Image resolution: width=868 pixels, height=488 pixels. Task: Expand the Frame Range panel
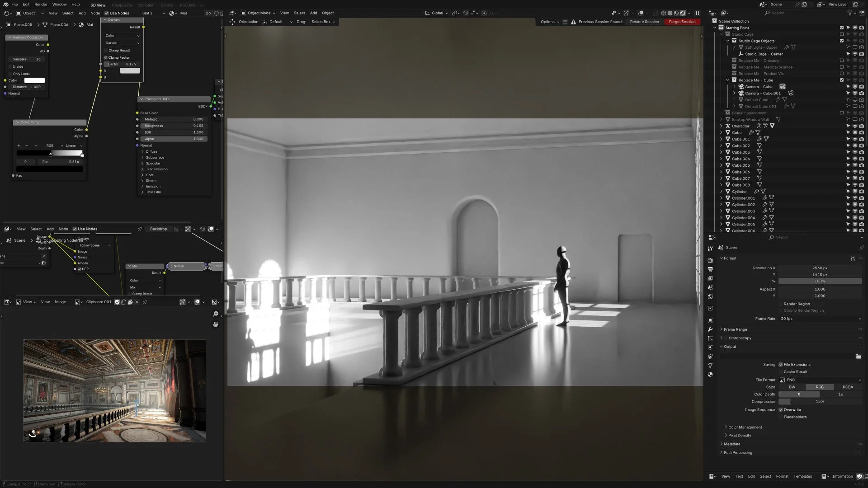[x=735, y=329]
